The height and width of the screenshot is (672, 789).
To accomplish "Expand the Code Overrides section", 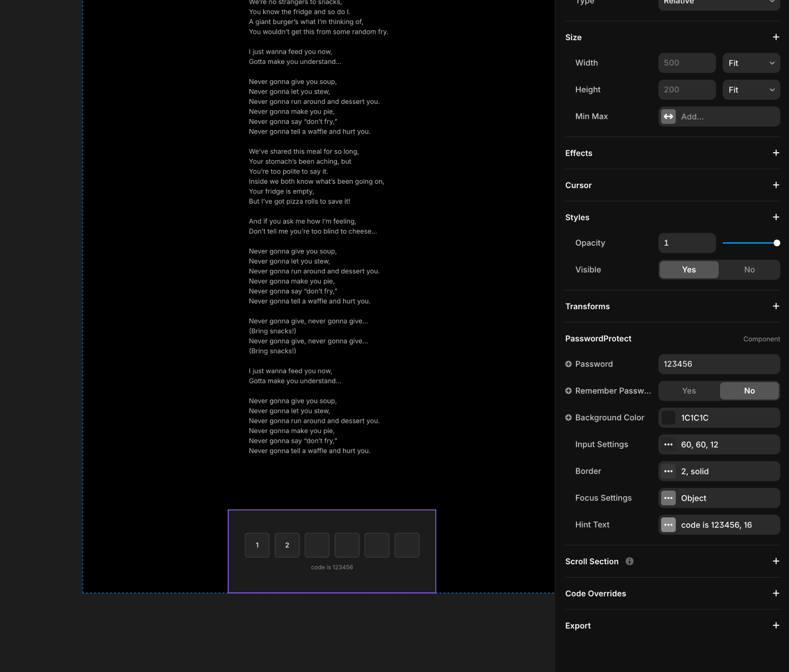I will pyautogui.click(x=776, y=594).
